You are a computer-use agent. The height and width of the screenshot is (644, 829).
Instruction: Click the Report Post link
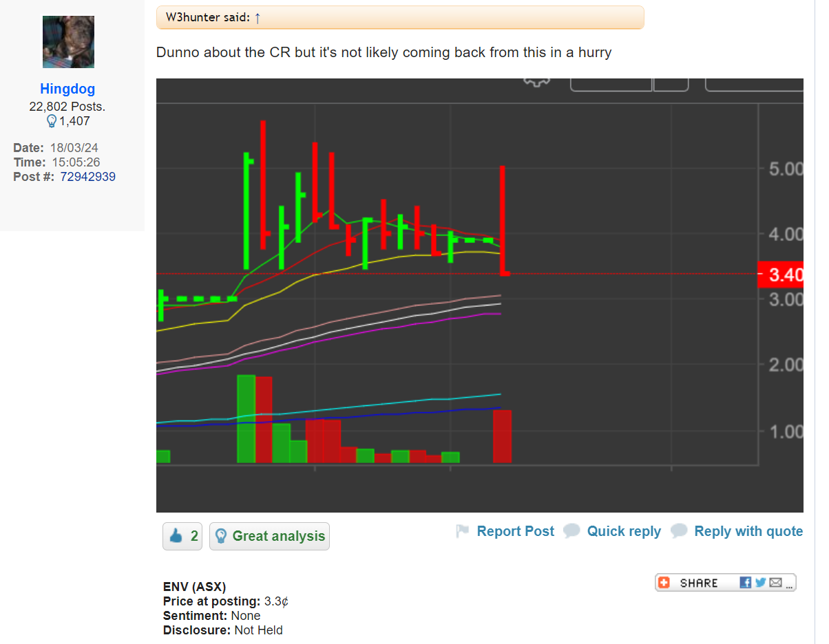pos(515,531)
